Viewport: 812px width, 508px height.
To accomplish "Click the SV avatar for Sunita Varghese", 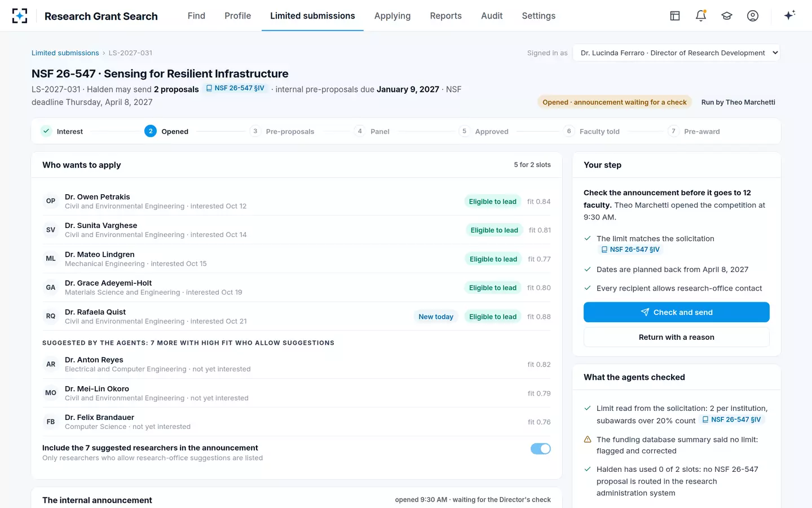I will click(x=51, y=230).
